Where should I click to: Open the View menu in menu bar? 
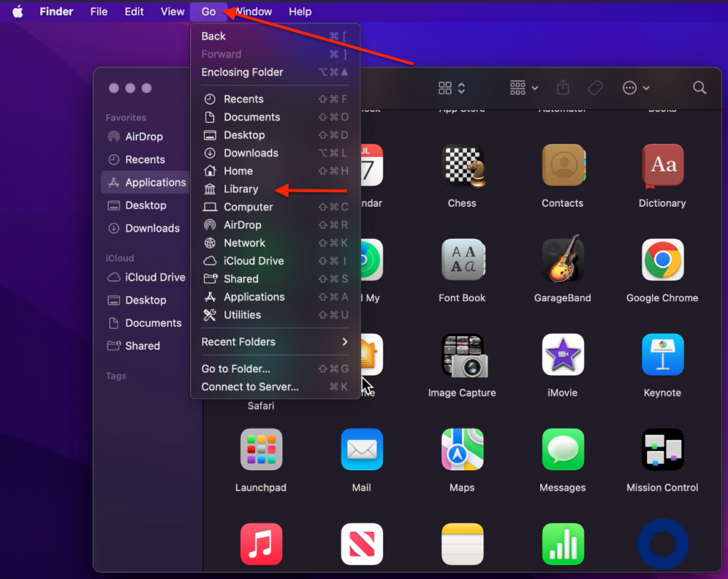coord(172,11)
